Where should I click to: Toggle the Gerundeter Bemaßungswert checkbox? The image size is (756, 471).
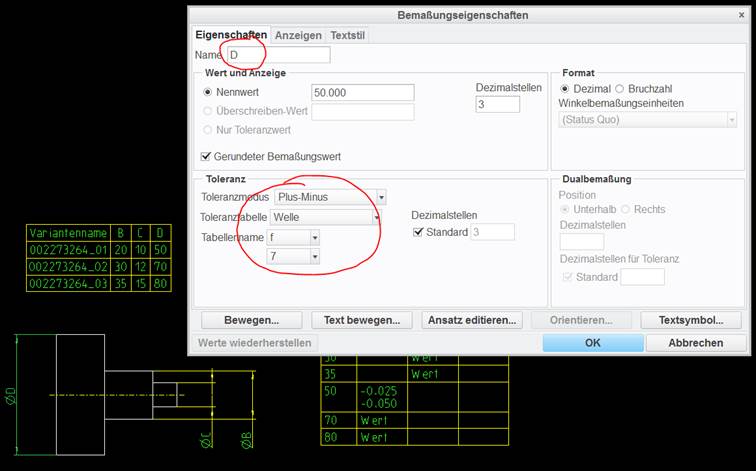coord(206,157)
